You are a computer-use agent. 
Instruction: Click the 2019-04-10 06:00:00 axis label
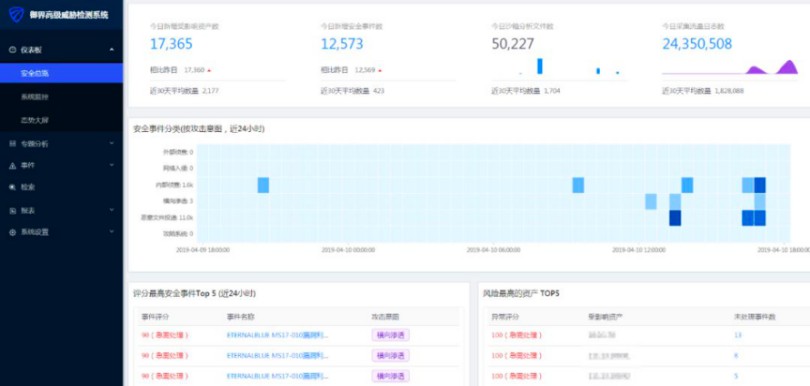(x=493, y=250)
